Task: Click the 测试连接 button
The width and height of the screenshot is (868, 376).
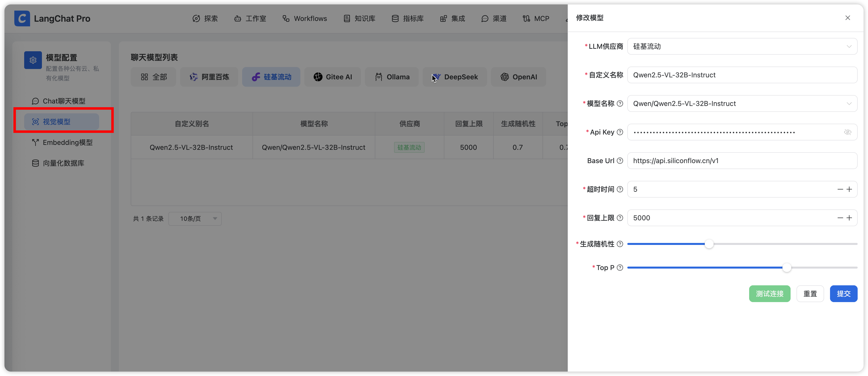Action: 769,294
